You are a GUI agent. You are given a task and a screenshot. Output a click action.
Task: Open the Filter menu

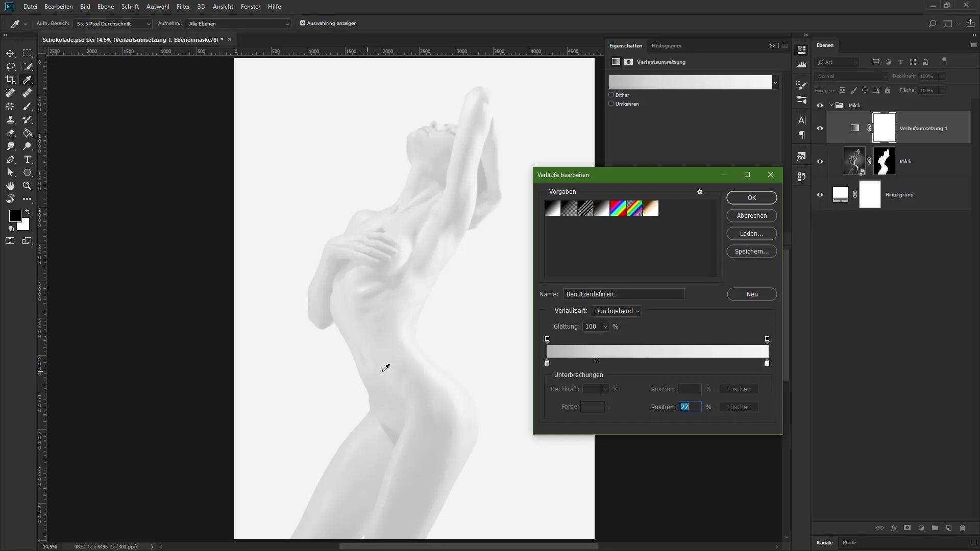point(183,7)
